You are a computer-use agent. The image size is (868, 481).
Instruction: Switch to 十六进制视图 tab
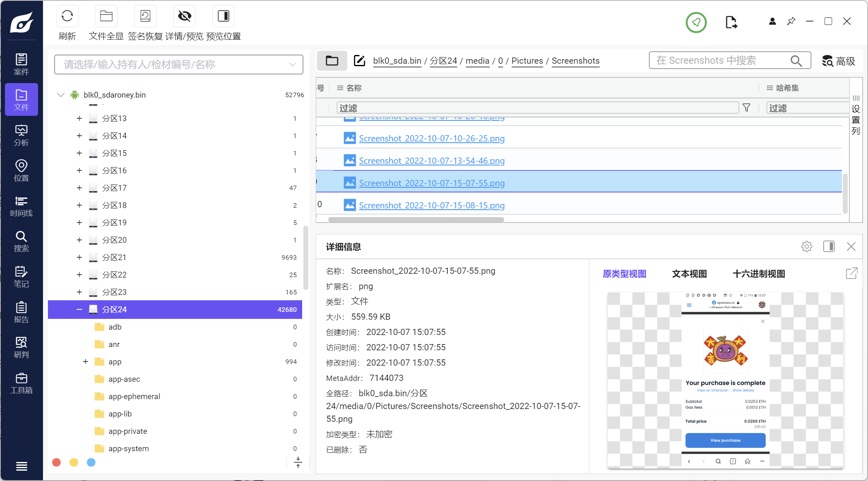[758, 274]
